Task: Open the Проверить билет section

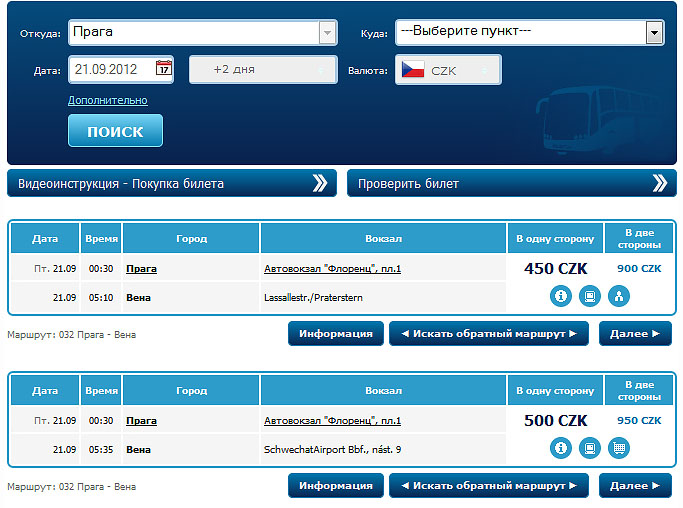Action: 510,183
